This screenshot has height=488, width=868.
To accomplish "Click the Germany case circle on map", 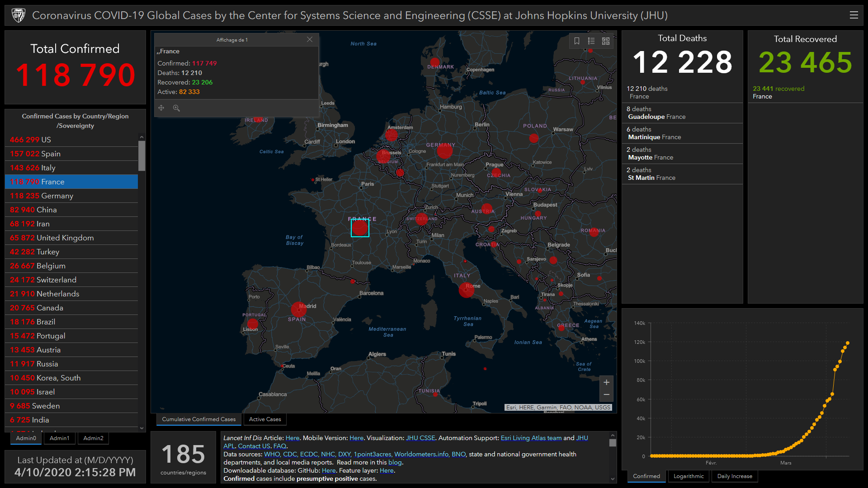I will pos(444,151).
